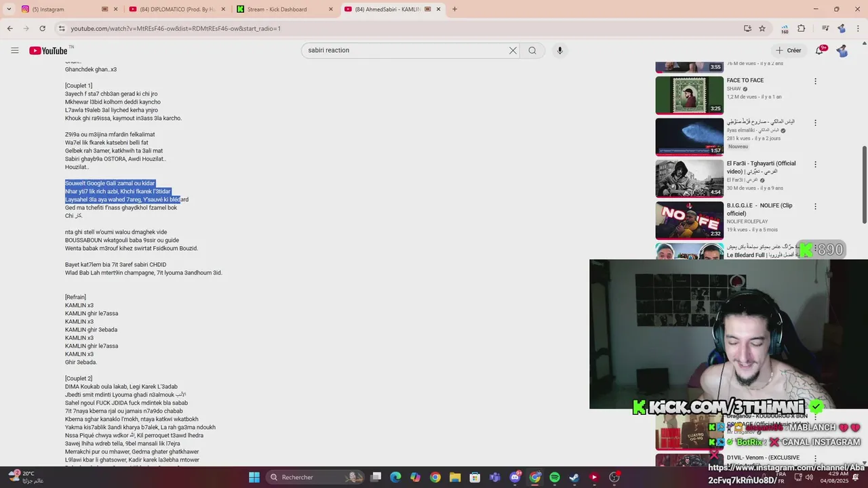Open the Chrome extensions puzzle icon
This screenshot has height=488, width=868.
(801, 28)
